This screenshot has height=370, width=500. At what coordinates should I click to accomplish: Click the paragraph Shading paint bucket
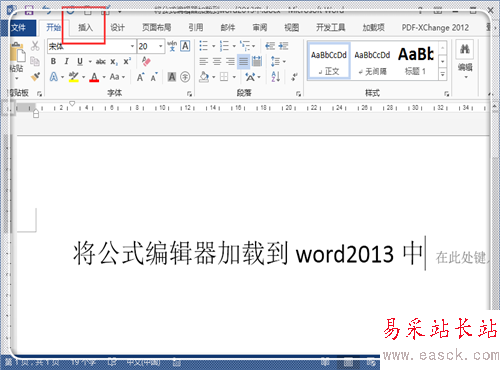pos(204,77)
